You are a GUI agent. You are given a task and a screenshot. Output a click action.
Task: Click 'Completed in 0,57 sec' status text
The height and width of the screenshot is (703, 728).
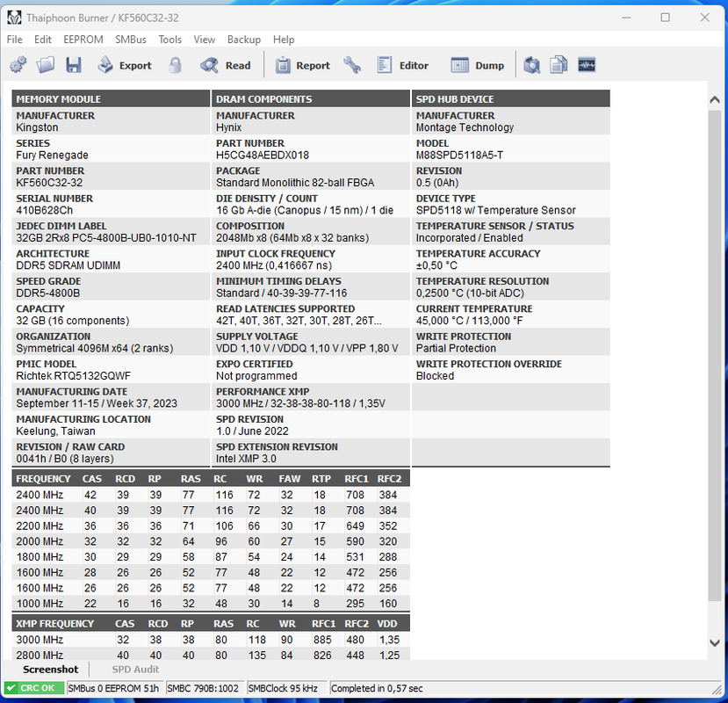click(x=377, y=688)
